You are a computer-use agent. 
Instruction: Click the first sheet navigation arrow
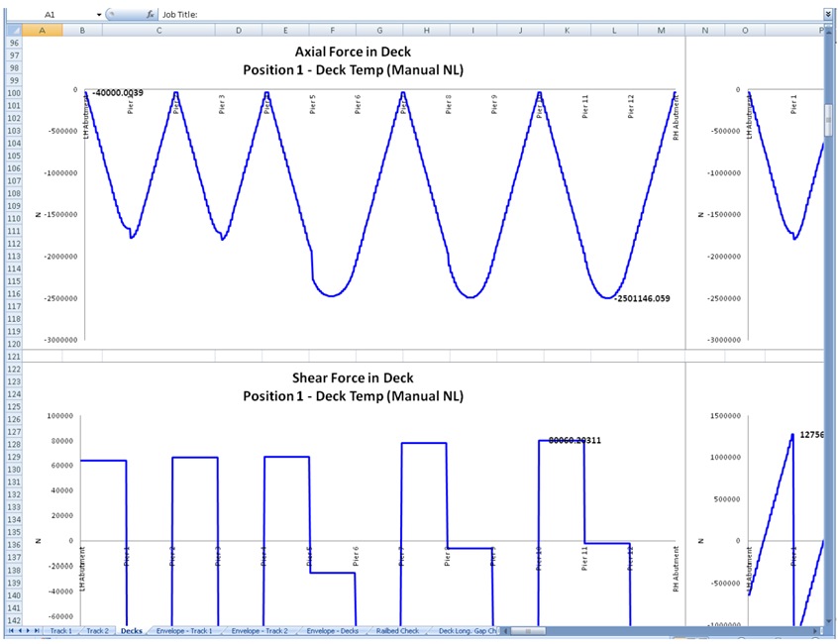(x=12, y=630)
